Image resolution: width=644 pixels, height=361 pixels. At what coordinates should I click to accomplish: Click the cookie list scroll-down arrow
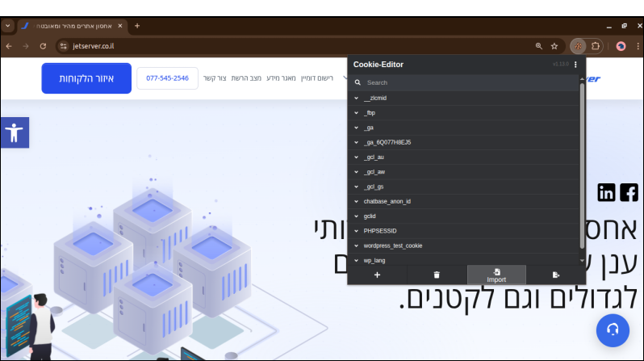(x=582, y=261)
